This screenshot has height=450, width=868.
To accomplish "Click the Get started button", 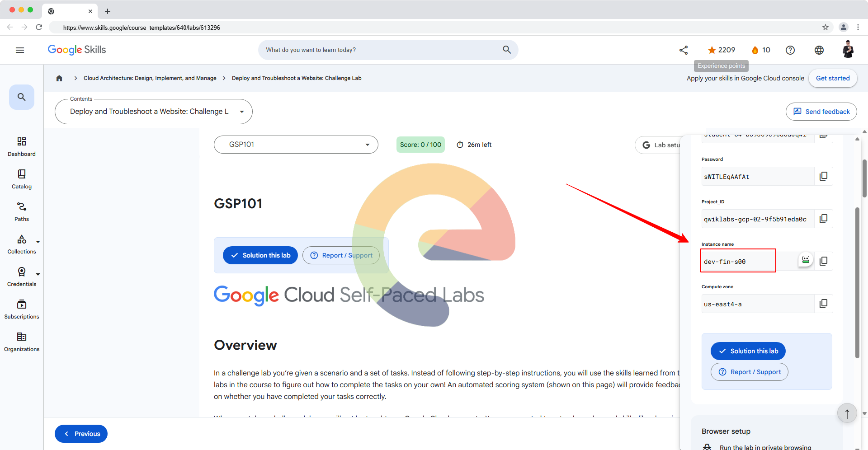I will click(x=833, y=78).
